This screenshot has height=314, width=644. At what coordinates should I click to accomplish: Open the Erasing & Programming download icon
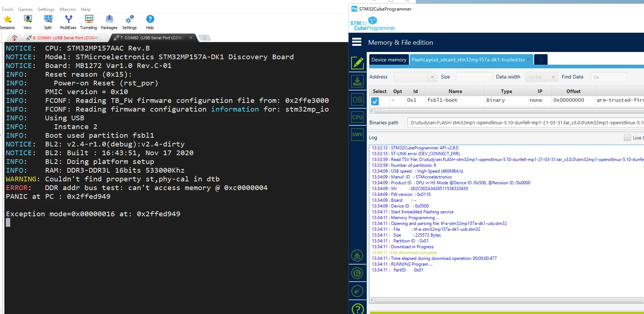click(x=357, y=81)
